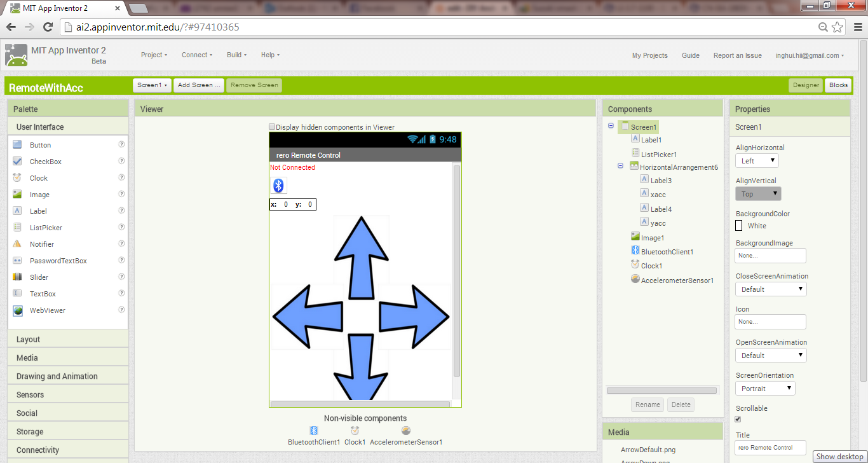This screenshot has height=463, width=868.
Task: Click the Title text field
Action: pyautogui.click(x=771, y=448)
